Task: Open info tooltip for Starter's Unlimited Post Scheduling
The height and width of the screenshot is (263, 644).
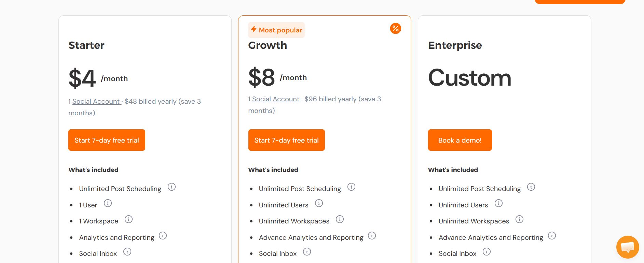Action: (x=172, y=187)
